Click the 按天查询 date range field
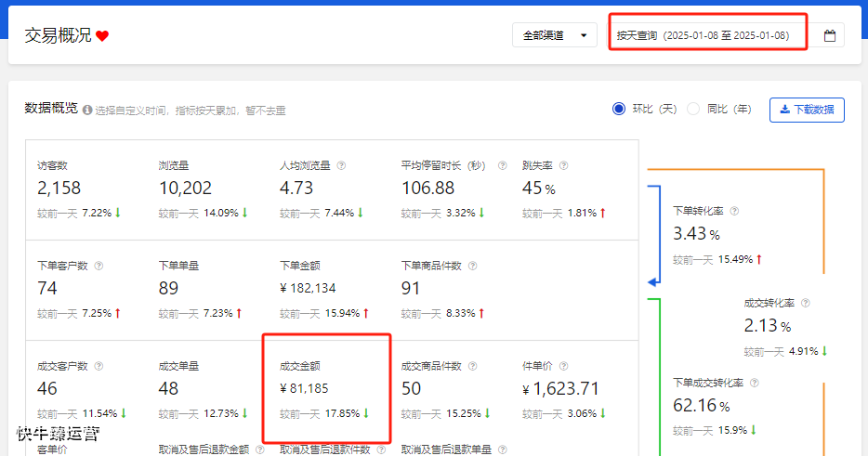 click(708, 35)
